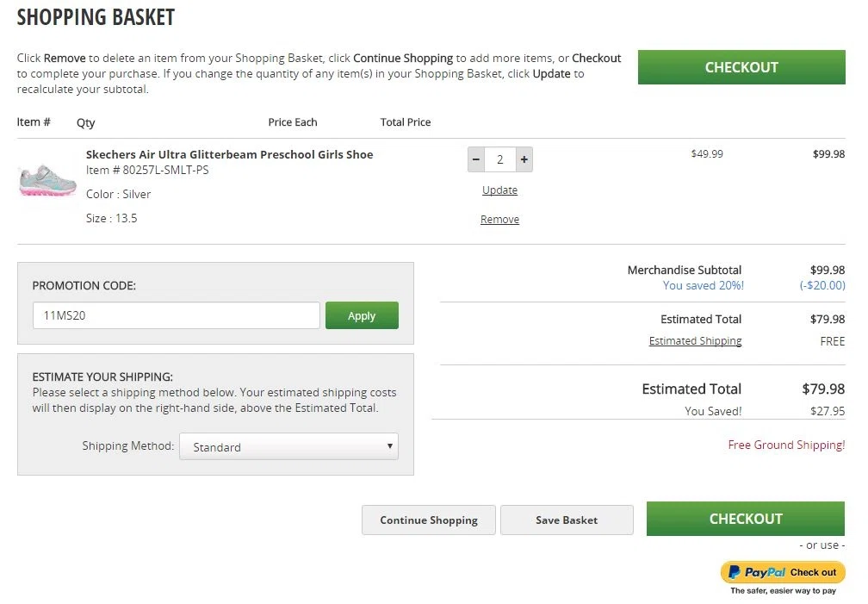Click the Size : 13.5 text

tap(111, 218)
